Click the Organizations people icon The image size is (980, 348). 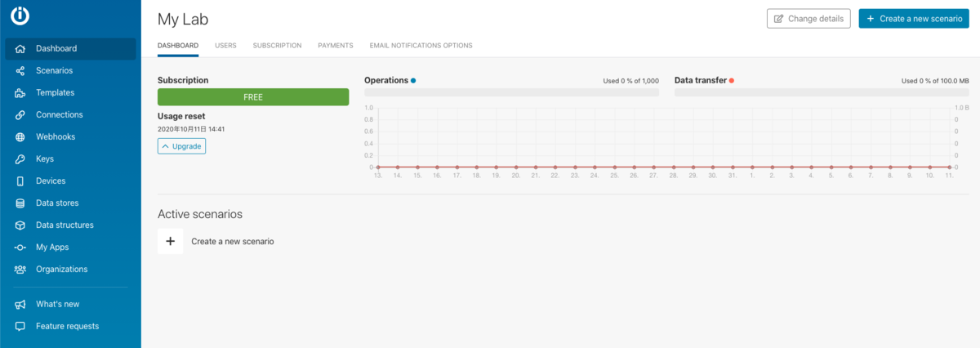click(20, 270)
